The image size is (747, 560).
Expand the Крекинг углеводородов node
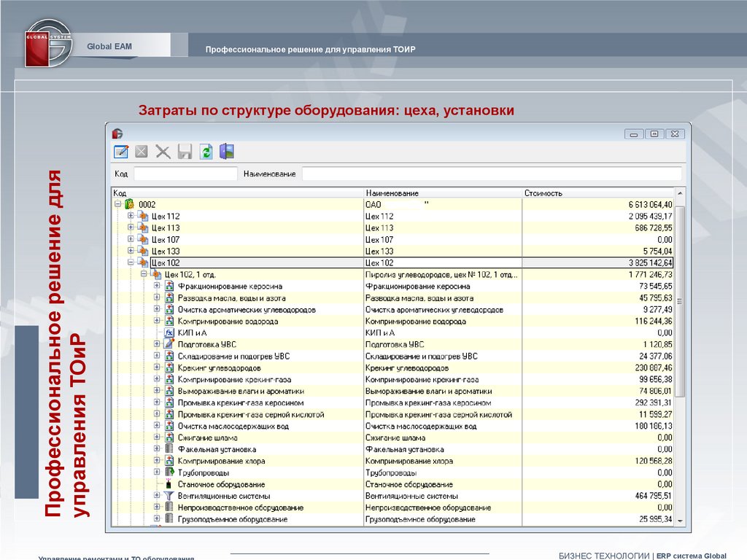[x=157, y=367]
